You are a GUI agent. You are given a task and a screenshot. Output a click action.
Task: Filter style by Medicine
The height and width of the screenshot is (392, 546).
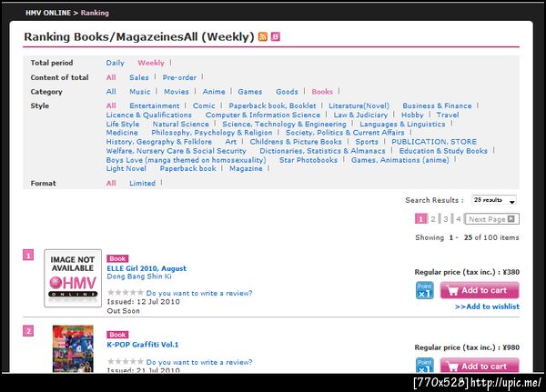[x=122, y=133]
